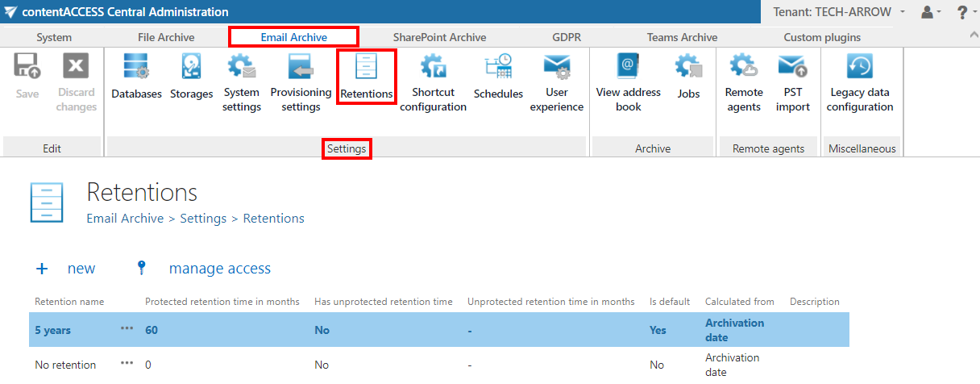Image resolution: width=980 pixels, height=384 pixels.
Task: Click the new retention button
Action: coord(66,269)
